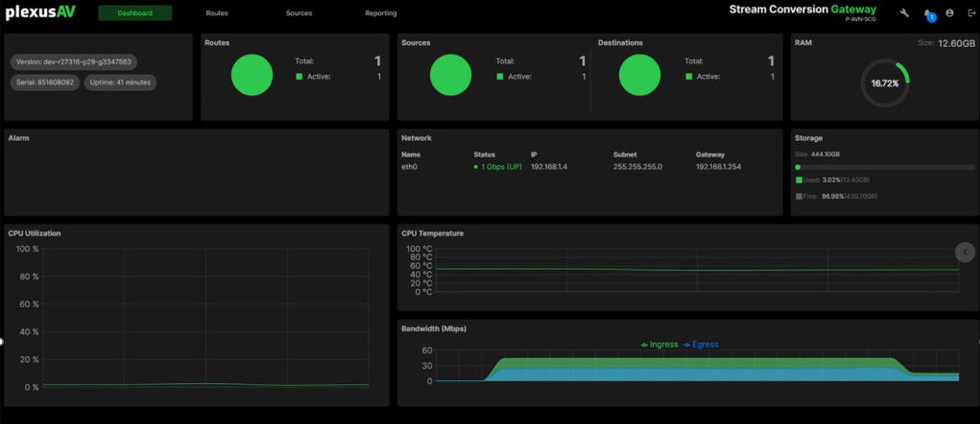Open the wrench settings icon

(x=904, y=13)
